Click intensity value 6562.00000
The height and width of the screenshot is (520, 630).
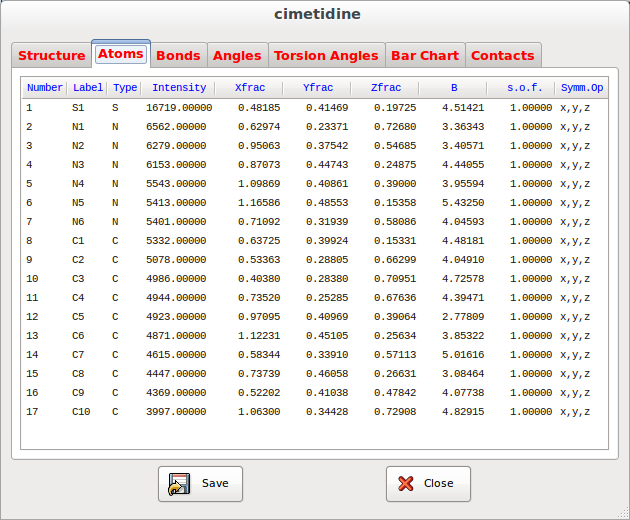point(176,127)
